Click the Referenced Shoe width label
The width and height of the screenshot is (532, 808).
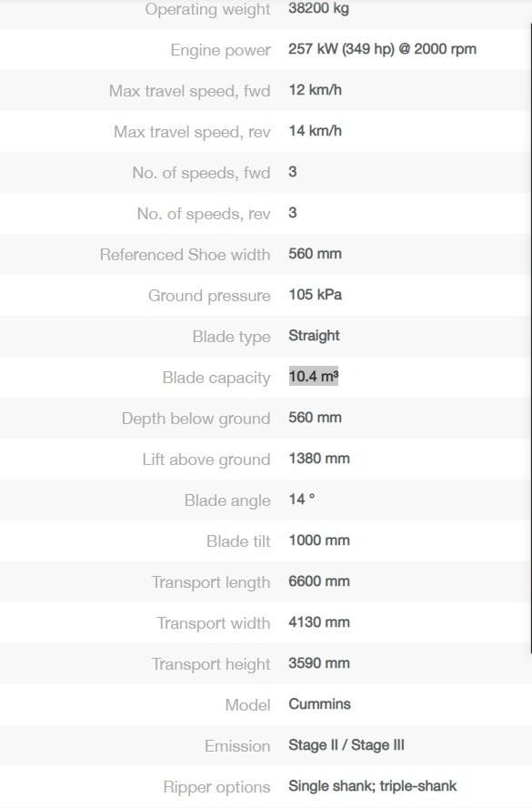point(185,255)
